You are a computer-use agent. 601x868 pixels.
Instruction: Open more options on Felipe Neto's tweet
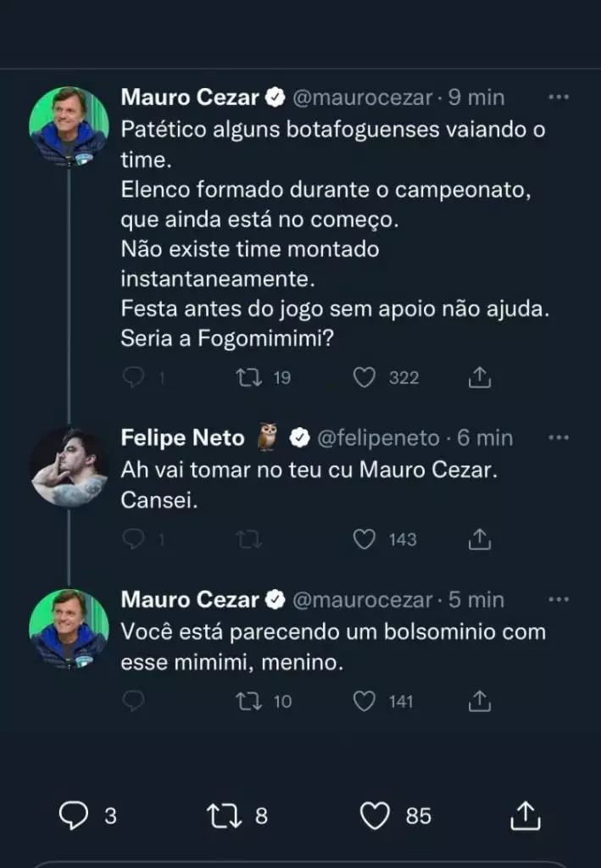558,438
